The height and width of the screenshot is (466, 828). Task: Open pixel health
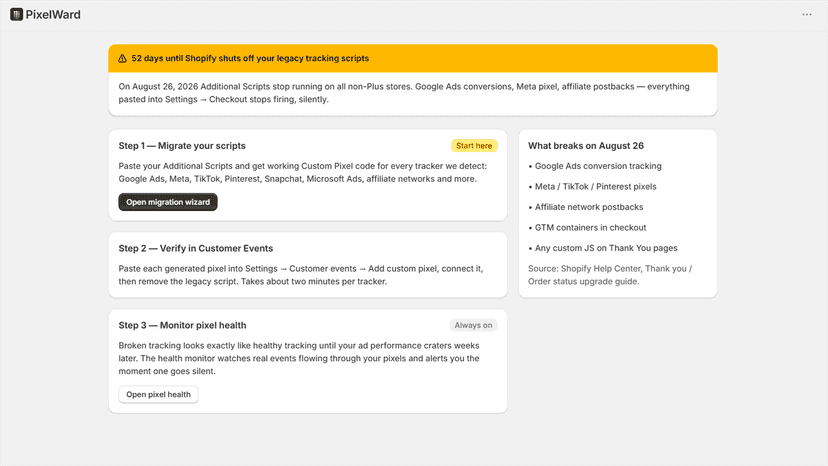158,394
